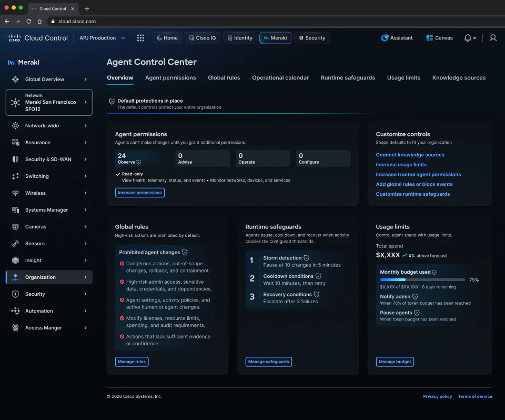Click the Organization sidebar icon
This screenshot has width=505, height=420.
click(x=15, y=277)
